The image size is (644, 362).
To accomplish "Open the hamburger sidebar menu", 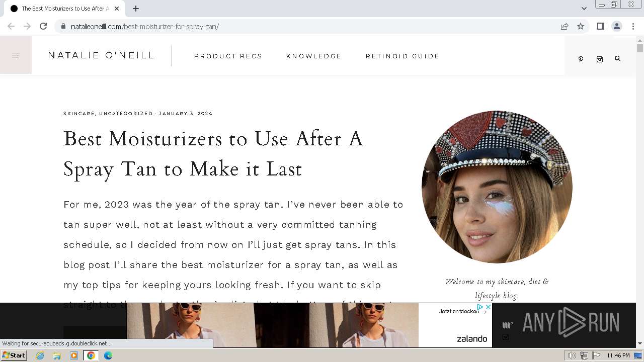I will tap(15, 55).
